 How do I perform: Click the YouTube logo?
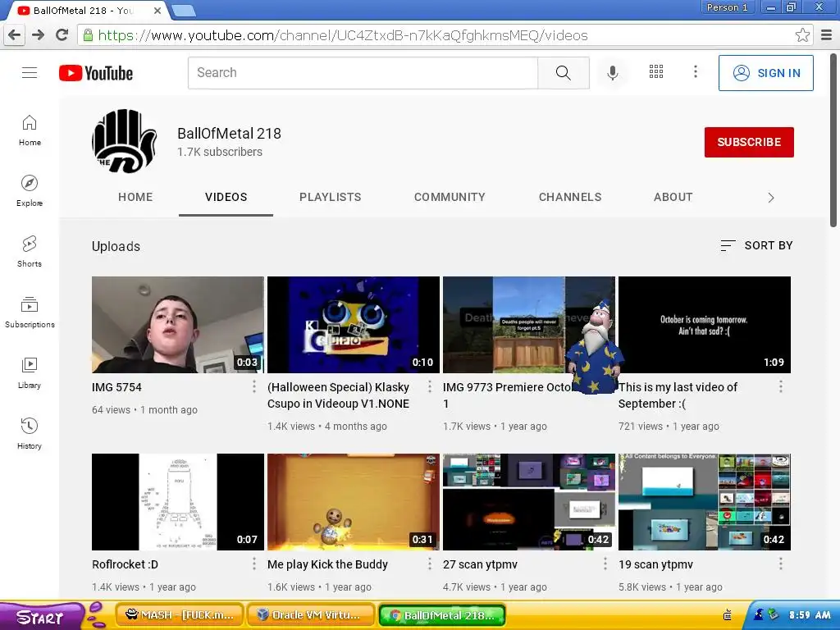[96, 73]
